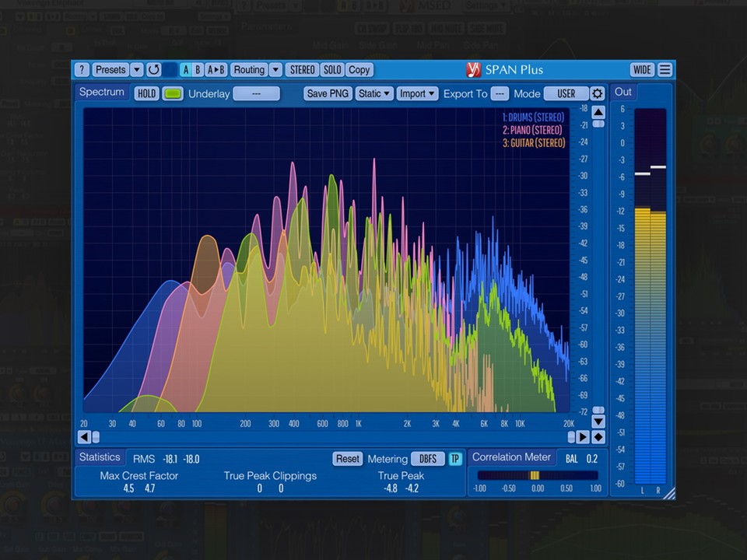Open the Routing window

pyautogui.click(x=249, y=70)
